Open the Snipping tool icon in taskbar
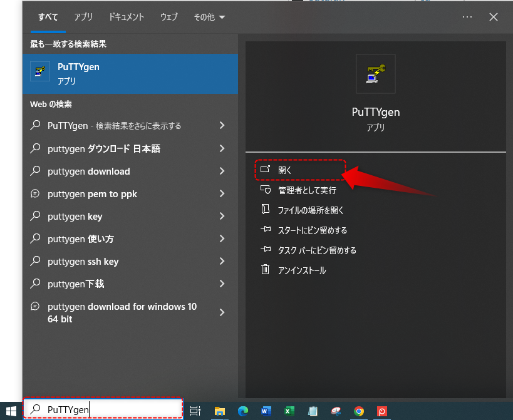Image resolution: width=513 pixels, height=420 pixels. coord(336,411)
